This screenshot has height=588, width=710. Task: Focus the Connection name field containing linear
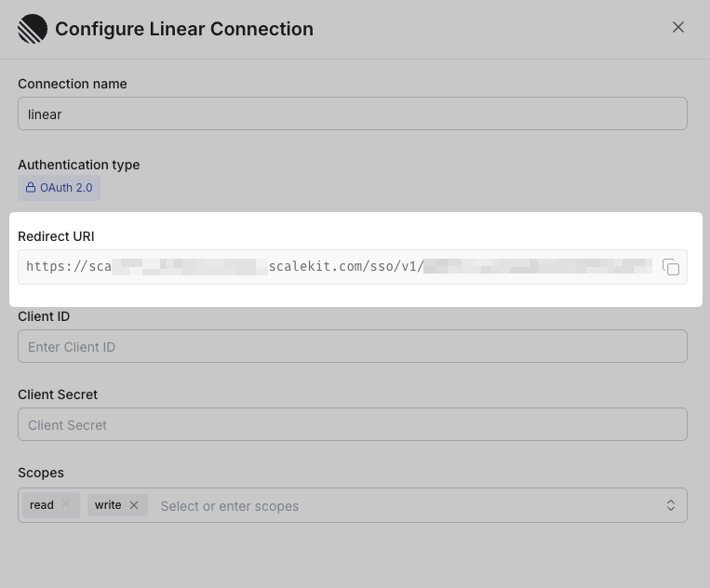coord(352,114)
